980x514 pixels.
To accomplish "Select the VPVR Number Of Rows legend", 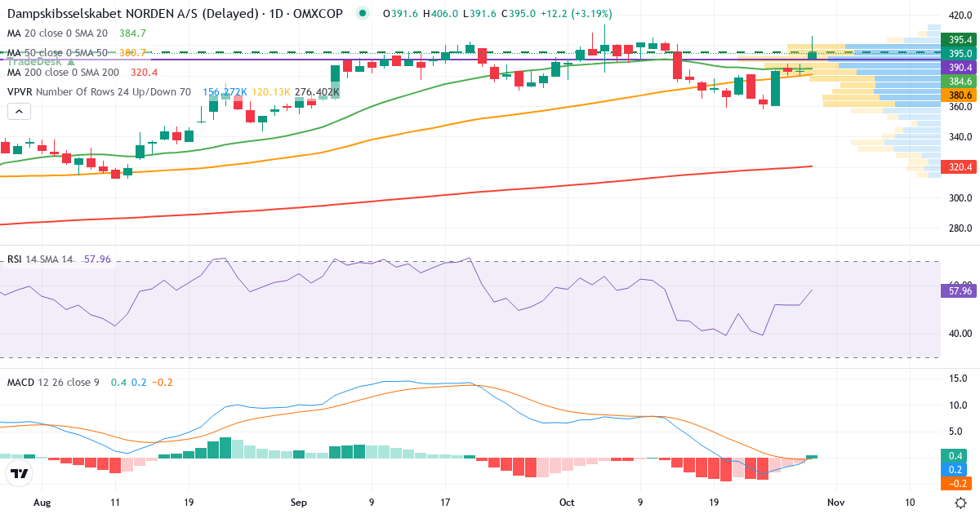I will pyautogui.click(x=98, y=92).
